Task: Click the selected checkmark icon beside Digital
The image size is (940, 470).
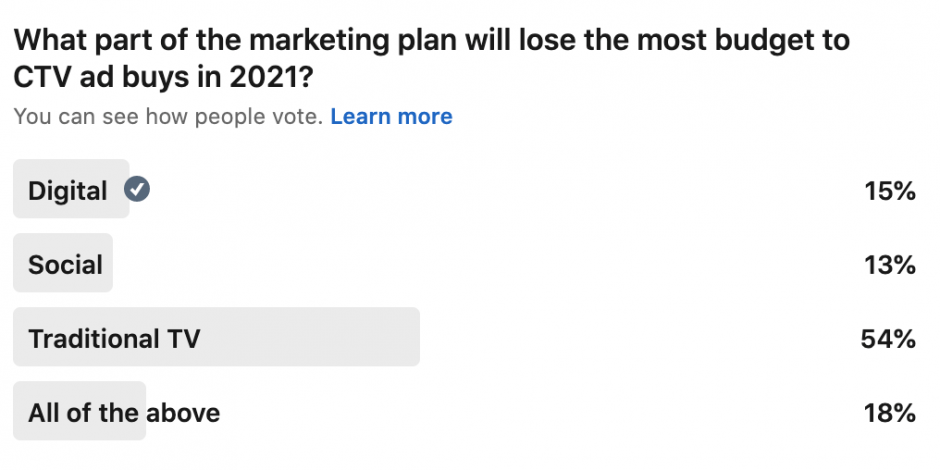Action: point(137,189)
